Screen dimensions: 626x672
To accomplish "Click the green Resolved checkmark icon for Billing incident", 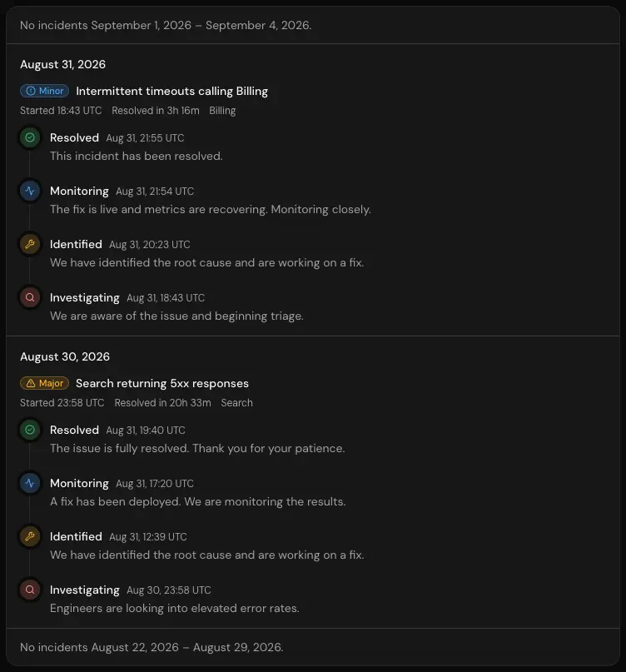I will point(30,137).
